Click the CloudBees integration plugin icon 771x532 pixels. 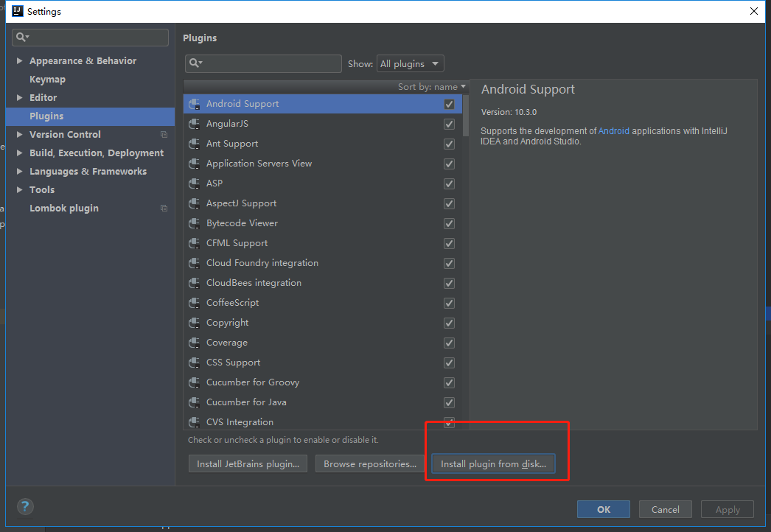click(x=195, y=283)
